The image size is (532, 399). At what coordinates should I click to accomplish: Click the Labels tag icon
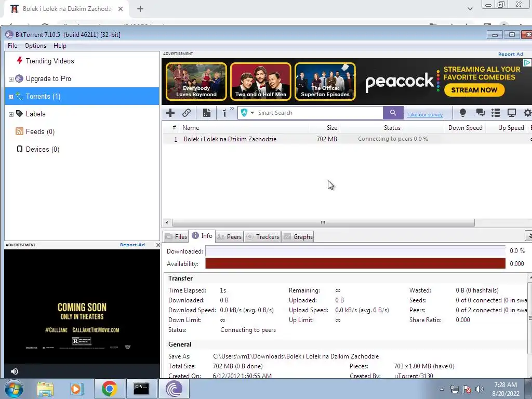19,114
